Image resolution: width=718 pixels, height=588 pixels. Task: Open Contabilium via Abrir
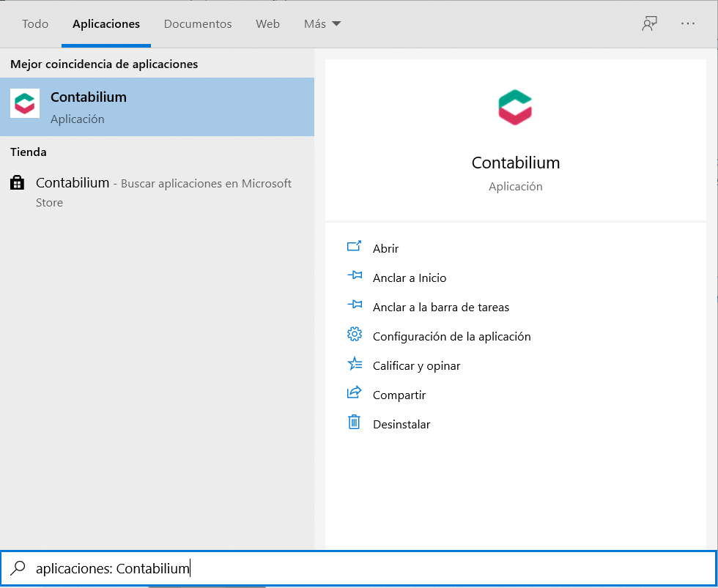point(385,248)
